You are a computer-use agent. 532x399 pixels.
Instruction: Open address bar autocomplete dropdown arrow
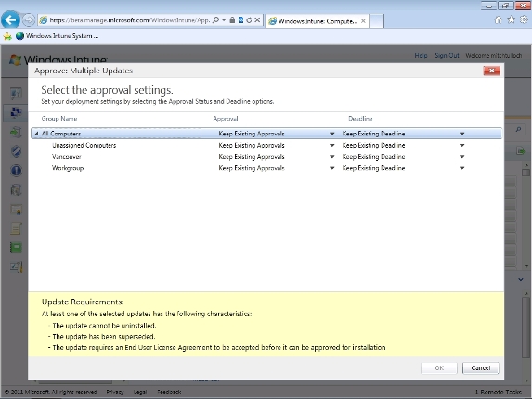pos(224,20)
